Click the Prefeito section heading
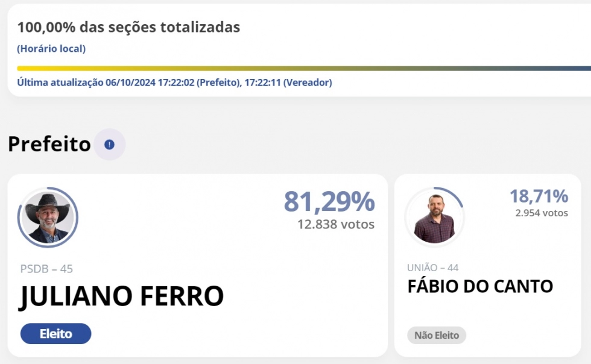The width and height of the screenshot is (591, 364). tap(49, 144)
